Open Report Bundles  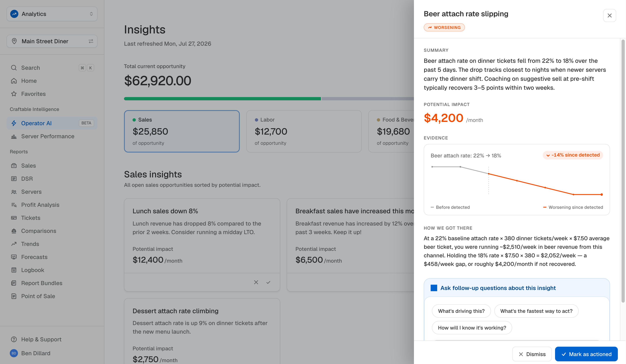coord(52,283)
